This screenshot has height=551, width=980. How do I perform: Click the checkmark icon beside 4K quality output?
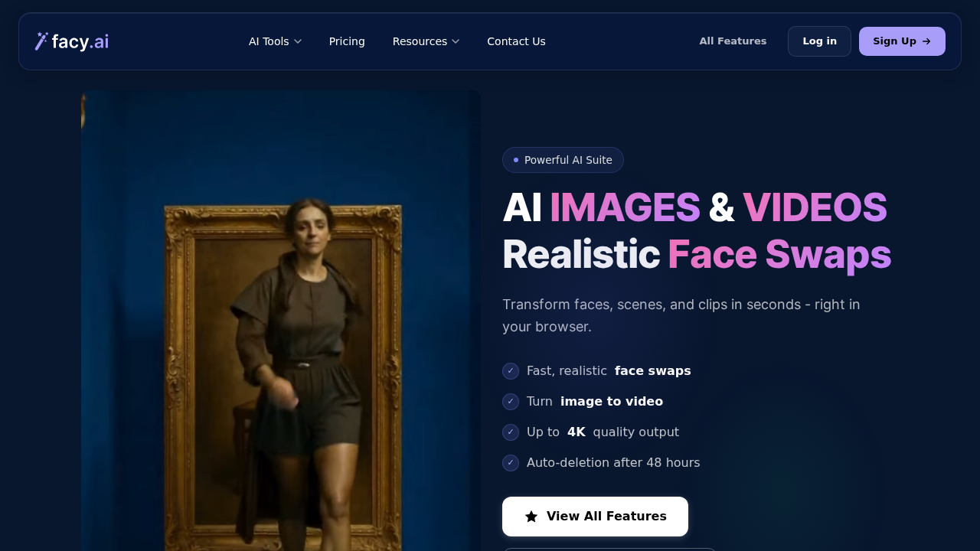pyautogui.click(x=511, y=432)
